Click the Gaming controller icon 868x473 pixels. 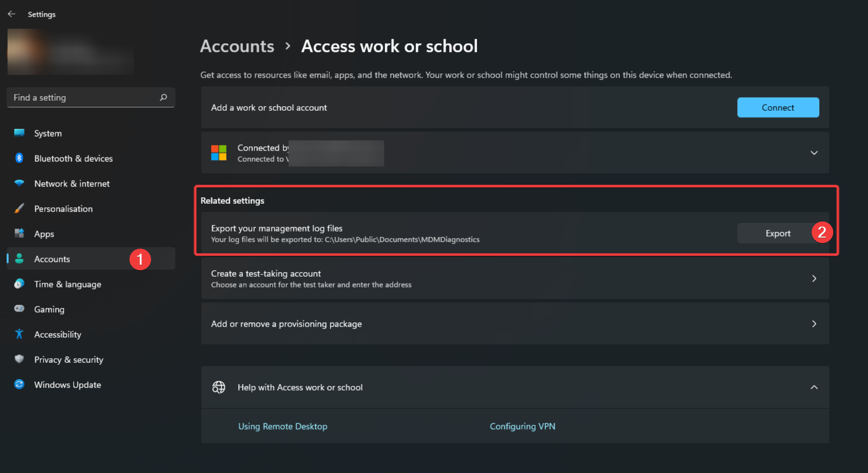[19, 309]
